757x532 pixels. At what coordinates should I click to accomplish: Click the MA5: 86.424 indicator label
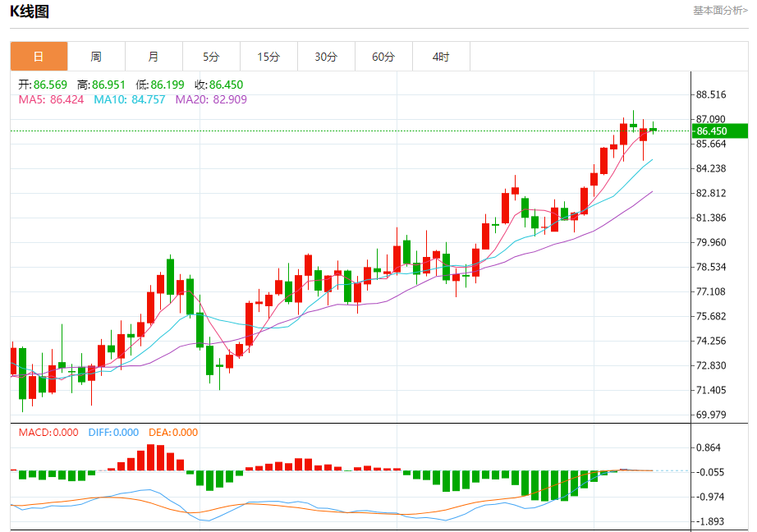pos(51,99)
